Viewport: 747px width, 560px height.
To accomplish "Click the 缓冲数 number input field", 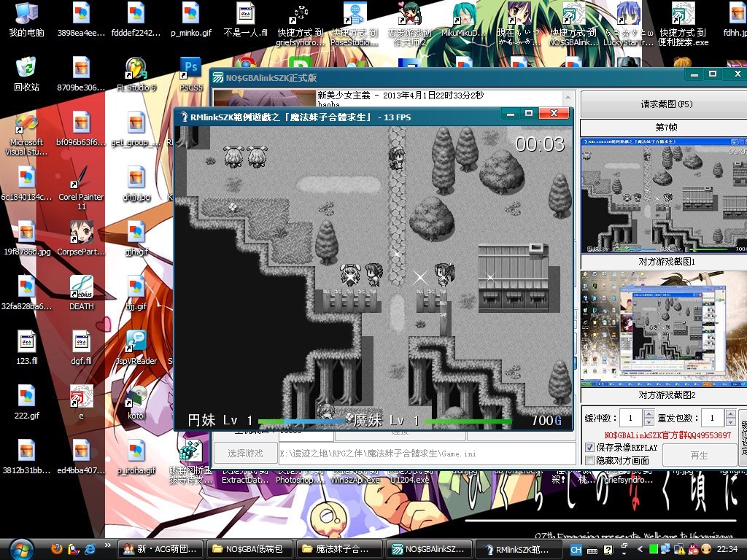I will (631, 419).
